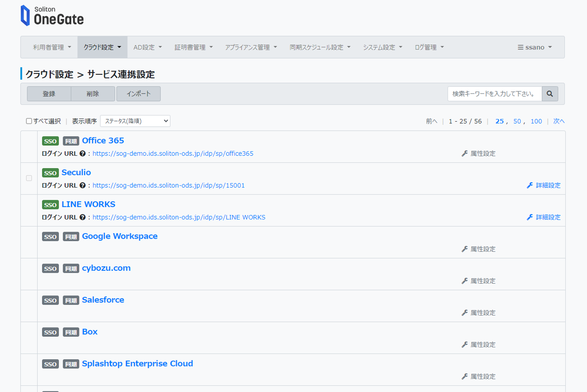Click the wrench icon for Office 365 属性設定
This screenshot has width=587, height=392.
pyautogui.click(x=465, y=153)
